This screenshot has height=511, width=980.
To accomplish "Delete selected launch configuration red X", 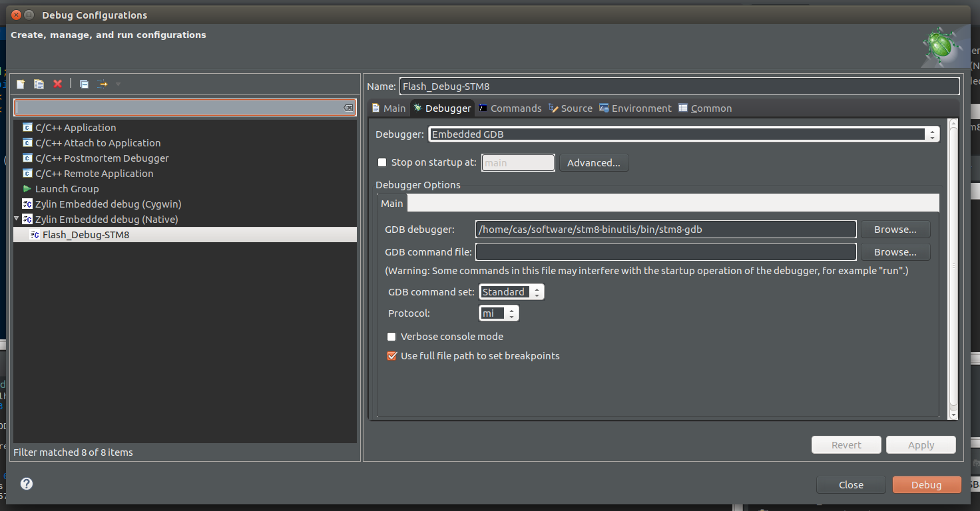I will (58, 84).
